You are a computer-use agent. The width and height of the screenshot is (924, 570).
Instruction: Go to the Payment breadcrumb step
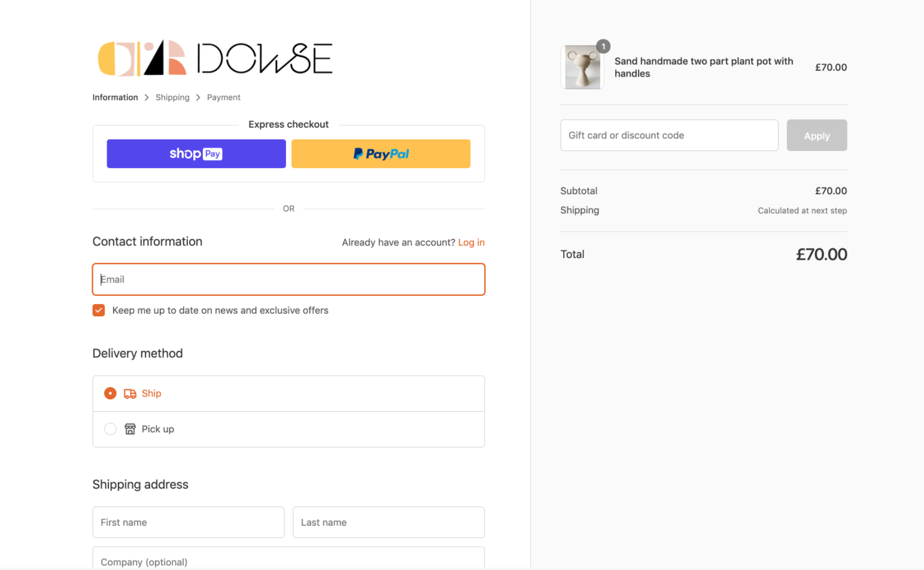[x=224, y=97]
